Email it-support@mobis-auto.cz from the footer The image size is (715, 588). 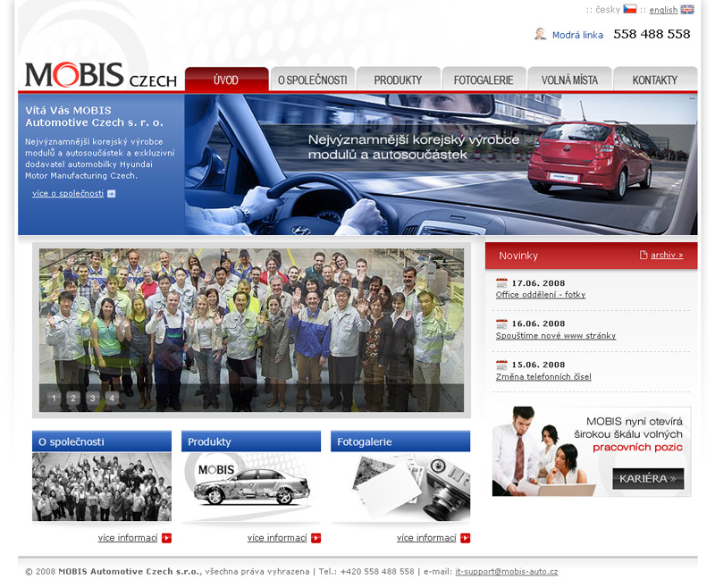click(x=506, y=572)
